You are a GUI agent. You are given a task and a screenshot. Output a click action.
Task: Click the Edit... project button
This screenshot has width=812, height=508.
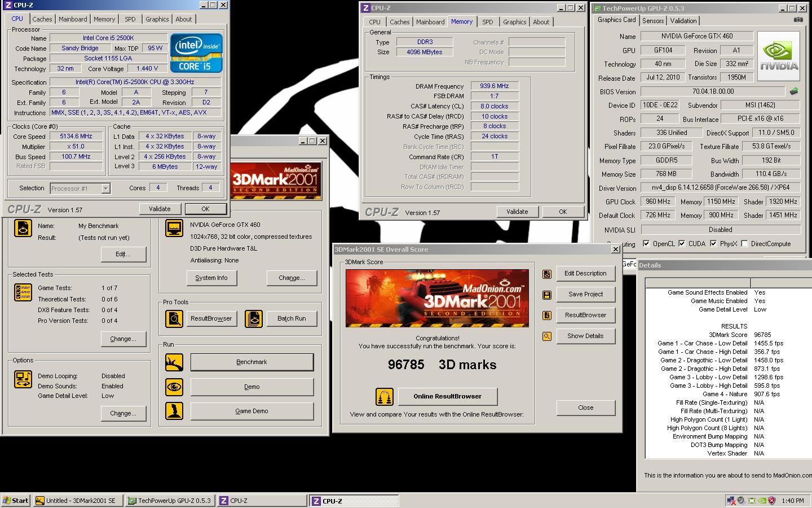coord(123,254)
